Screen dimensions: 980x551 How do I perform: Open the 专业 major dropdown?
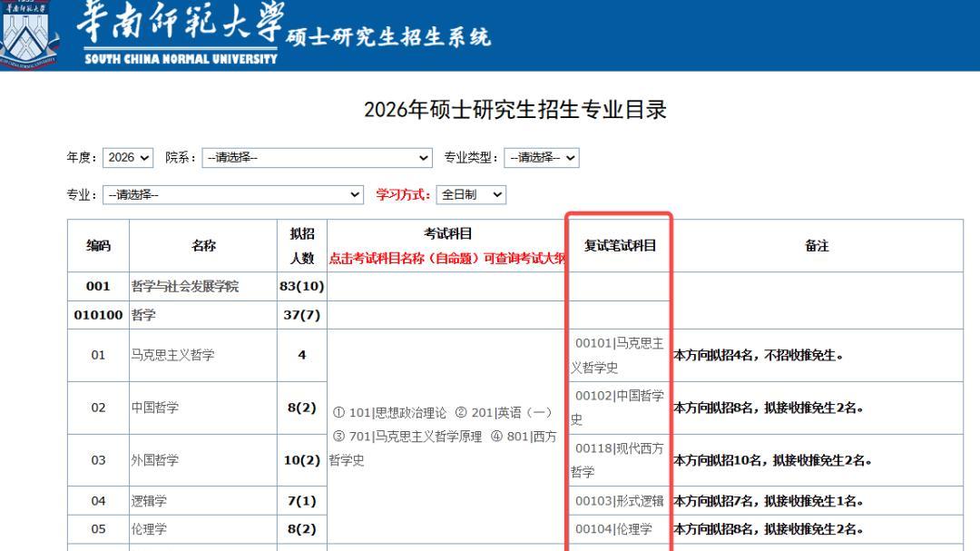pos(233,193)
